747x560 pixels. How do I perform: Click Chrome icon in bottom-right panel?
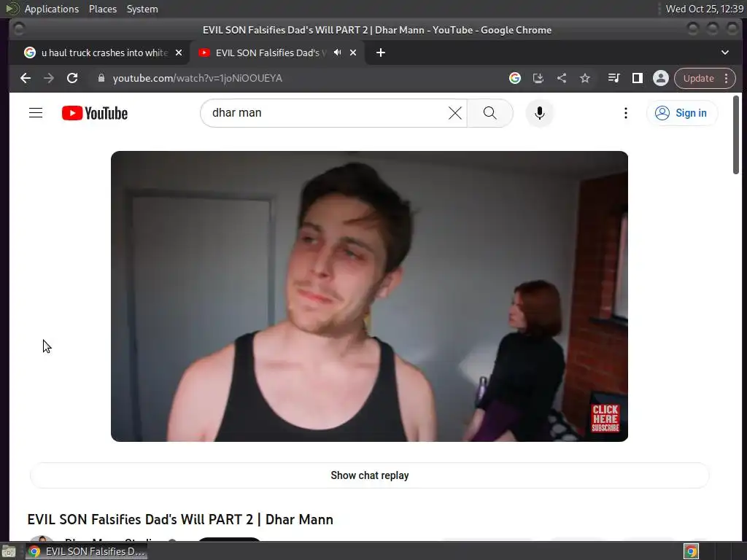pos(692,551)
